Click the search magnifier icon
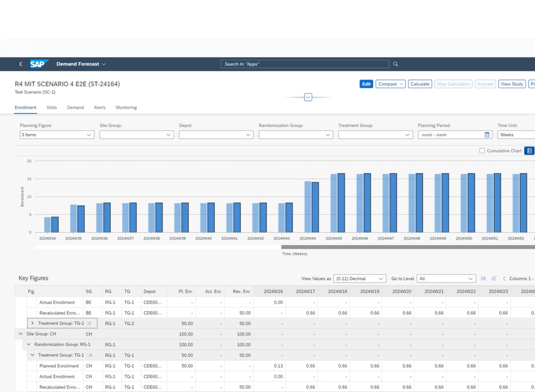 point(396,64)
